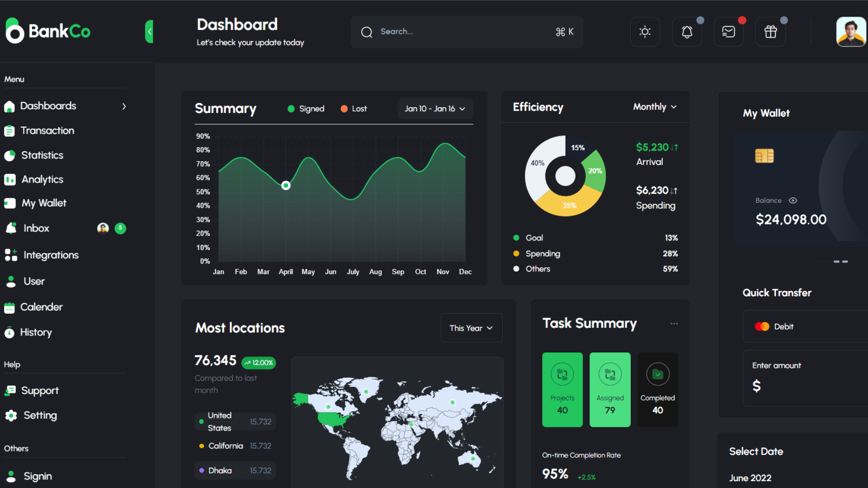Open Monthly dropdown in Efficiency card
This screenshot has width=868, height=488.
(x=655, y=107)
